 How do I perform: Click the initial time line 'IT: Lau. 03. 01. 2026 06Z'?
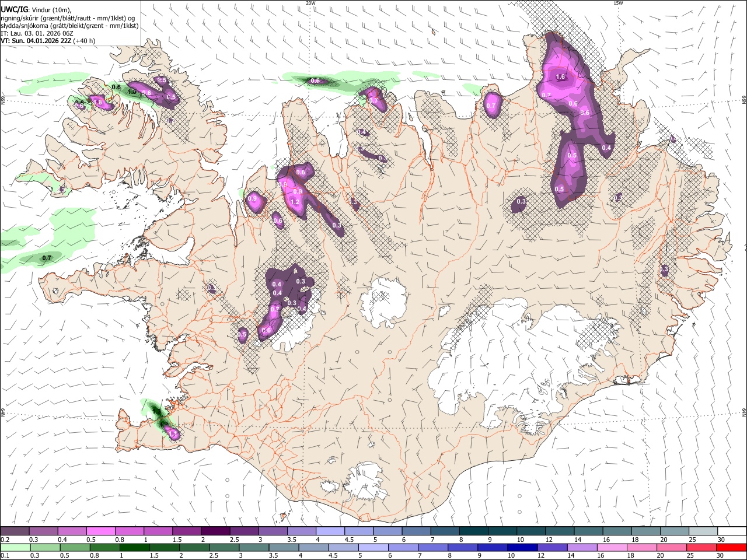tap(37, 33)
